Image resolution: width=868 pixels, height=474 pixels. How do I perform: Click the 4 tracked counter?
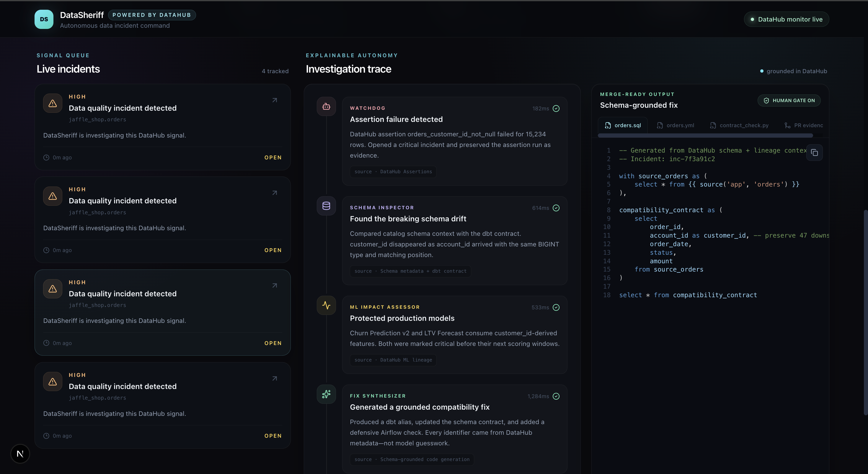[275, 71]
